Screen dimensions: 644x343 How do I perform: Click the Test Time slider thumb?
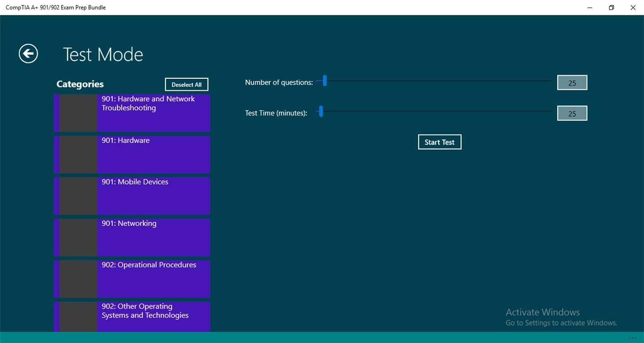321,111
